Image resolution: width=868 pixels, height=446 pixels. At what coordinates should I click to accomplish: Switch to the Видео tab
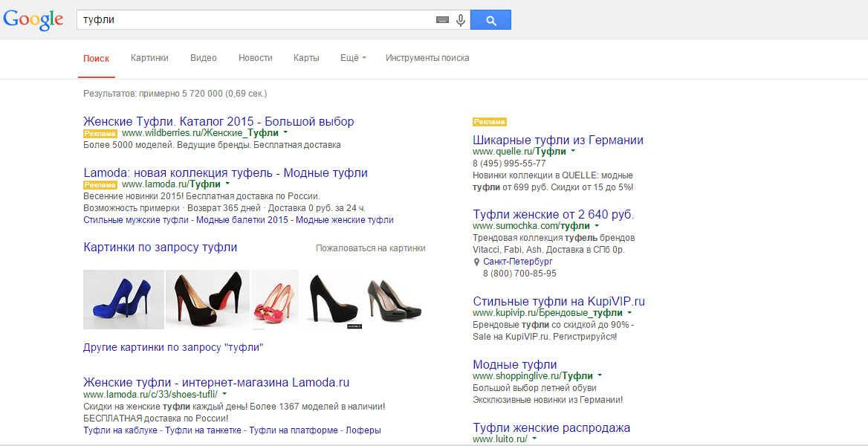204,58
